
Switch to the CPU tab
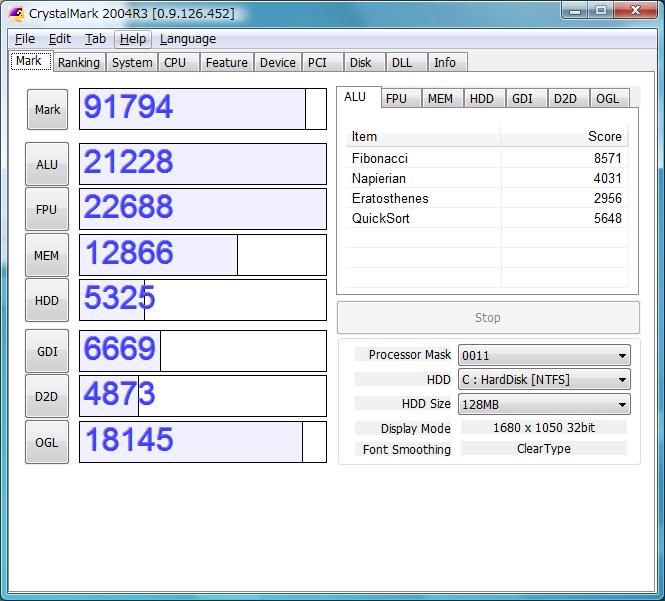tap(179, 63)
